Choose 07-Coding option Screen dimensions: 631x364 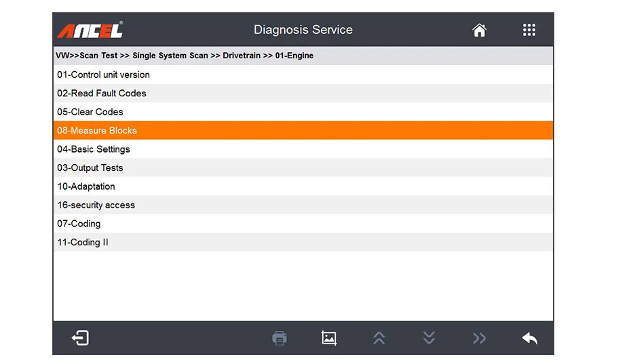point(79,224)
